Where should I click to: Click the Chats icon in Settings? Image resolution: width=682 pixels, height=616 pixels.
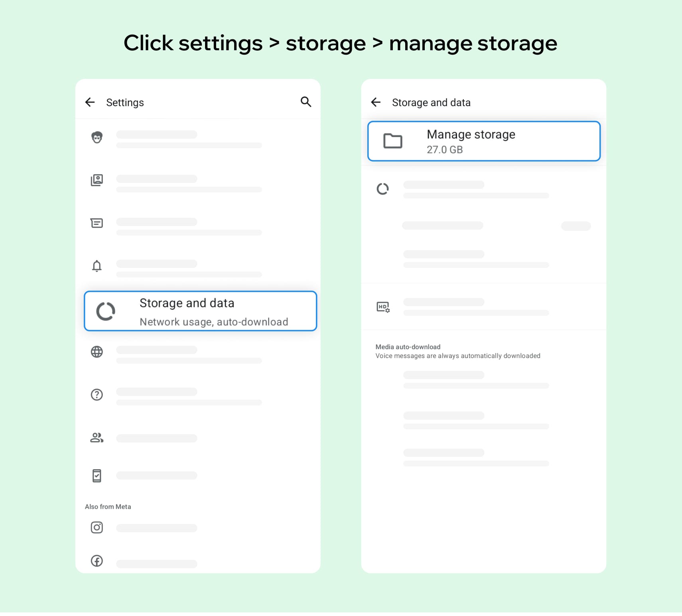(97, 223)
